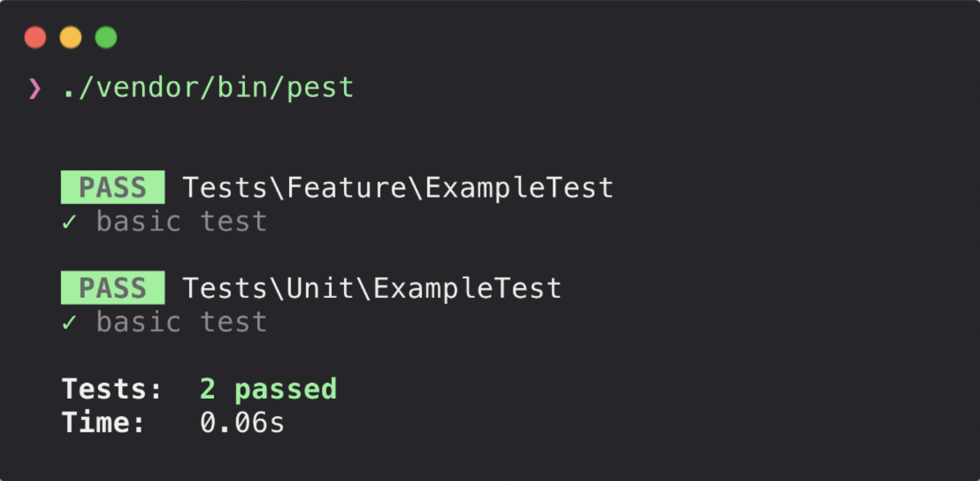
Task: Select the "basic test" line under Unit
Action: pos(181,322)
